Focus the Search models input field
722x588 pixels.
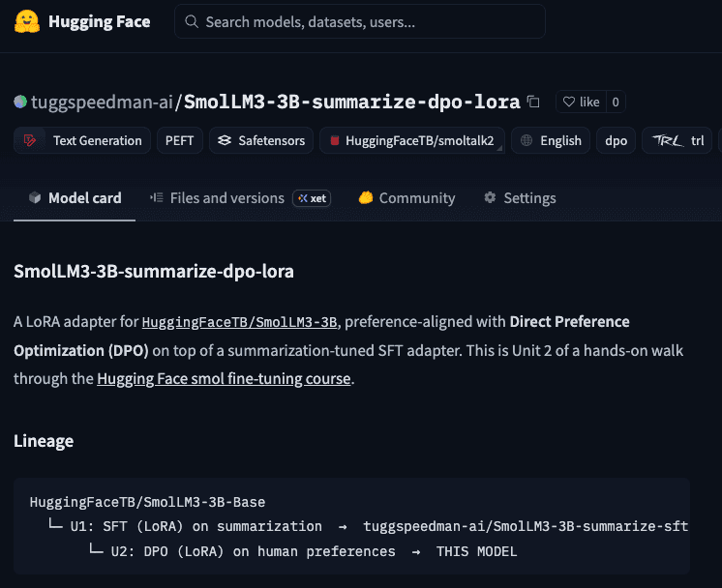coord(360,21)
